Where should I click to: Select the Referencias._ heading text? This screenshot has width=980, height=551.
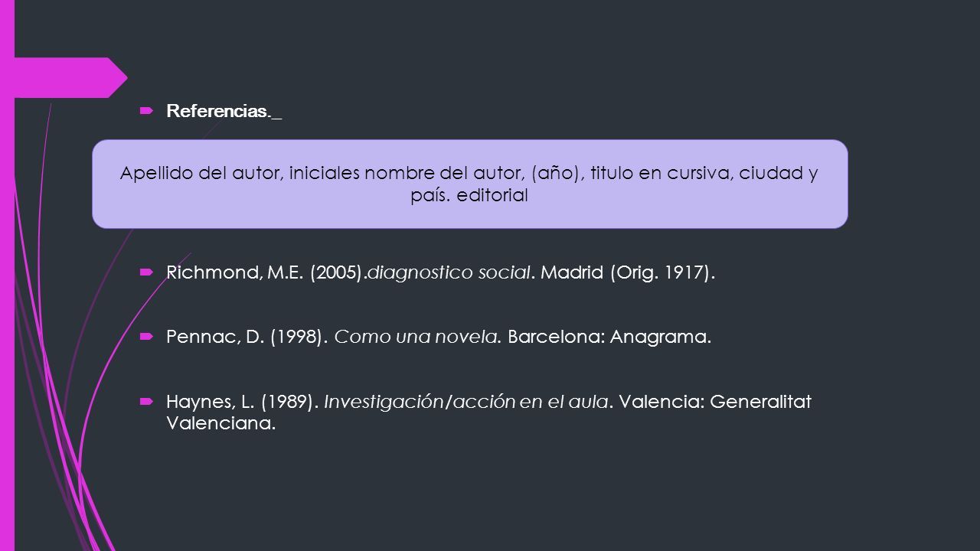point(224,112)
